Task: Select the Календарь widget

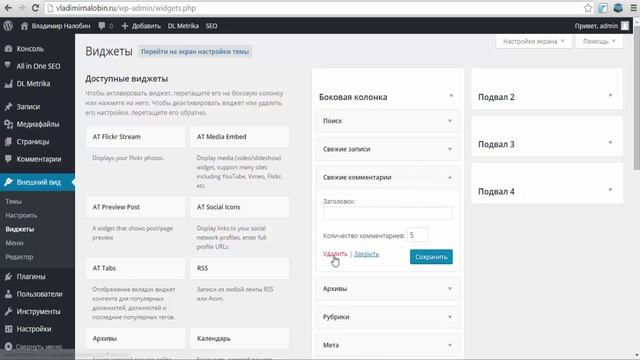Action: [x=240, y=338]
